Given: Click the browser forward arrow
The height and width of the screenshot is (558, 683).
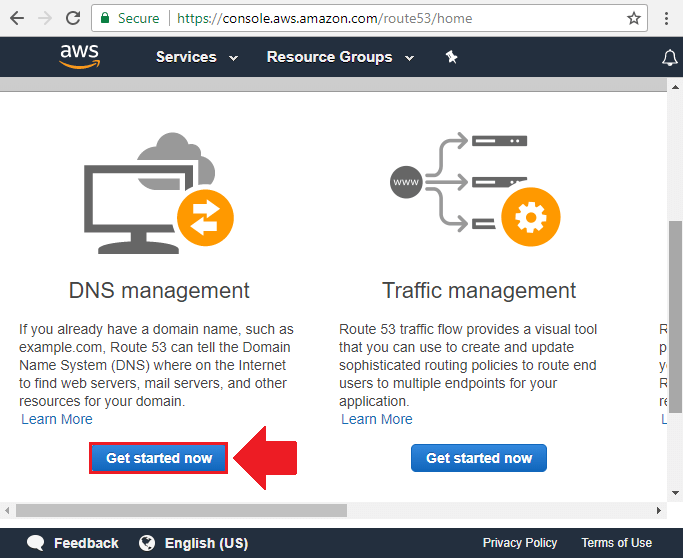Looking at the screenshot, I should (45, 18).
